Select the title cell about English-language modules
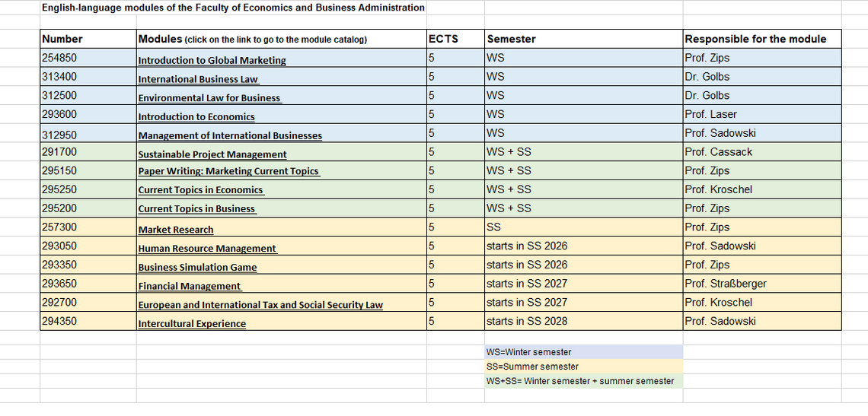868x416 pixels. 234,8
